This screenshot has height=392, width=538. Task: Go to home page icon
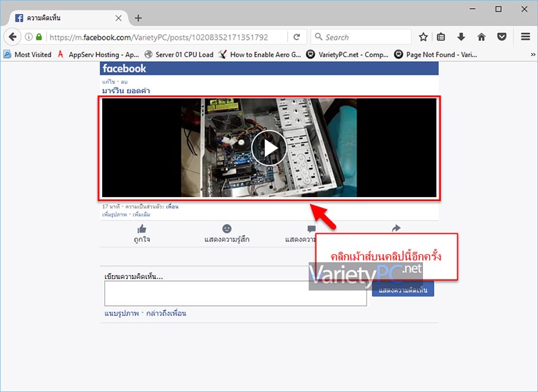[482, 37]
